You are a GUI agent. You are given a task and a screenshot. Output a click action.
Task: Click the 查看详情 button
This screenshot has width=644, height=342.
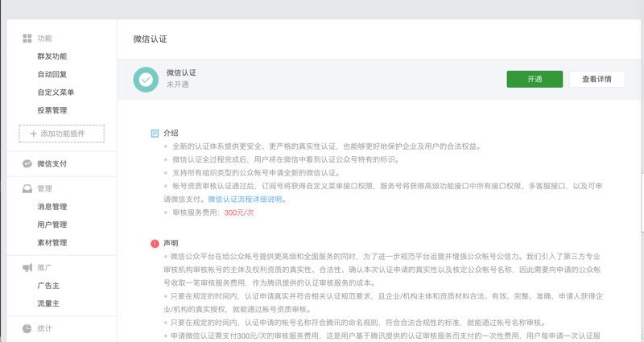point(597,79)
